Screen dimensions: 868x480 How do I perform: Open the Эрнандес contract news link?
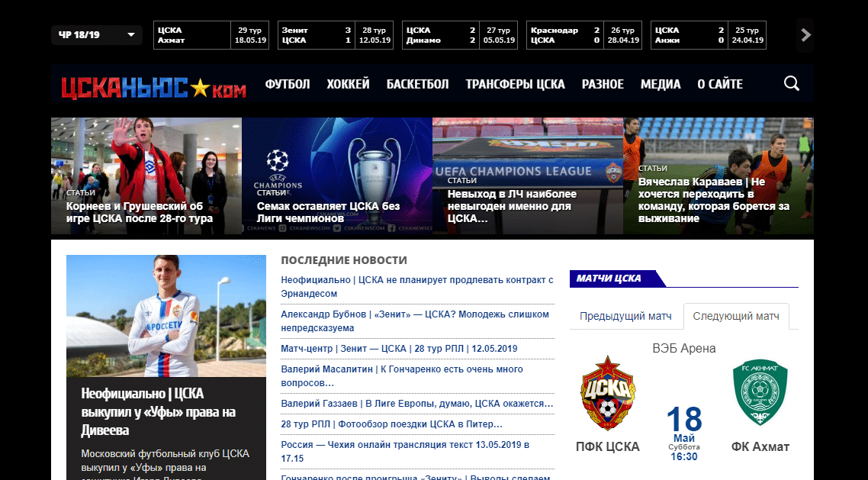coord(416,287)
